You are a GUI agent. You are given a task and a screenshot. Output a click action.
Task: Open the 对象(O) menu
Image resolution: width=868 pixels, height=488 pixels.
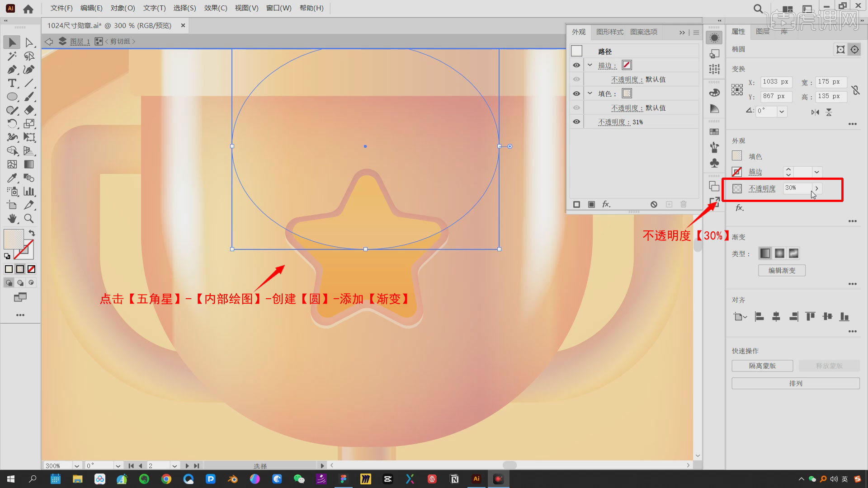pyautogui.click(x=123, y=8)
